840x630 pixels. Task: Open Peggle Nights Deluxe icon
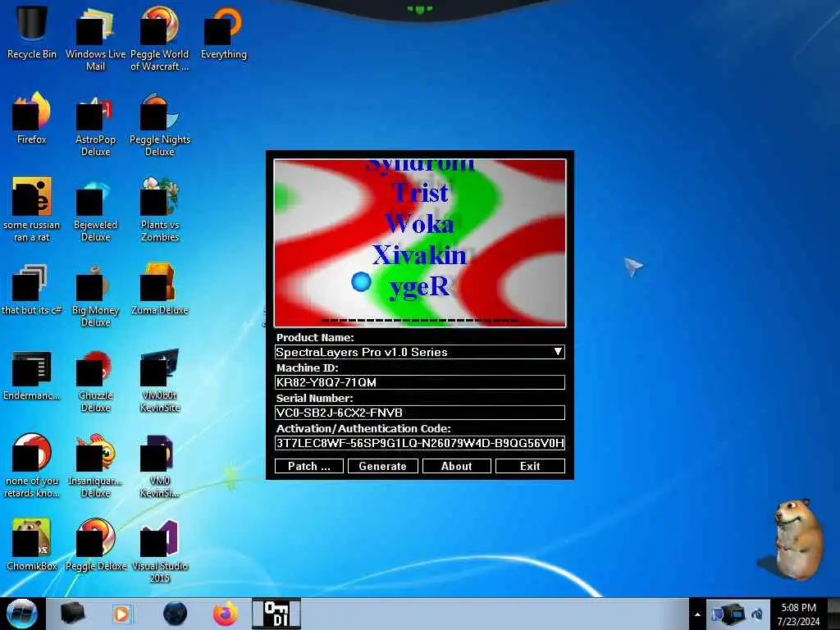(160, 125)
